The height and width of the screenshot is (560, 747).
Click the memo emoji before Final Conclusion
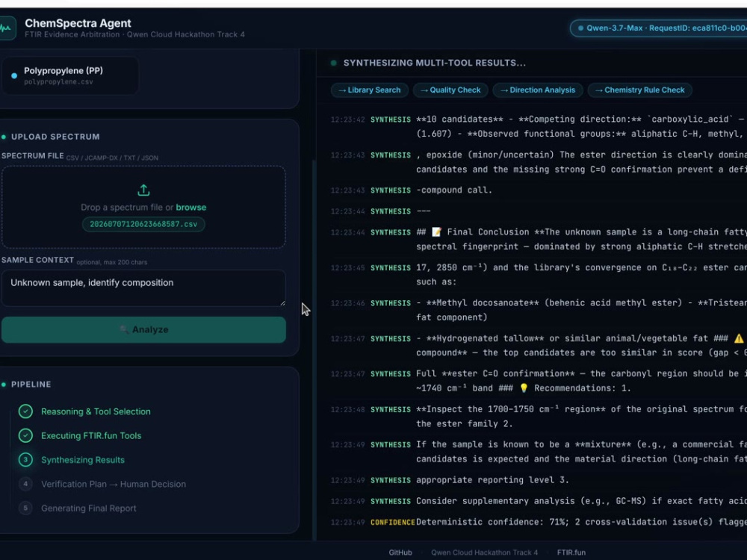436,232
